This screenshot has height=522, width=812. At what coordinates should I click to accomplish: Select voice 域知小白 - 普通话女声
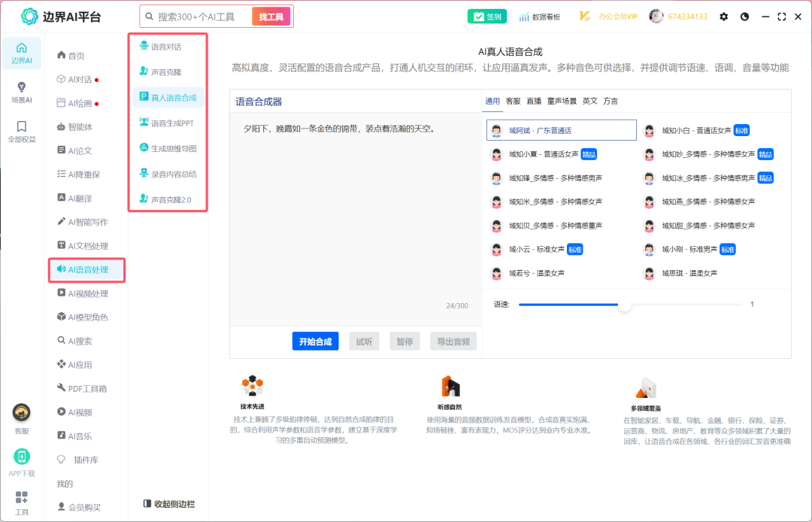click(697, 131)
